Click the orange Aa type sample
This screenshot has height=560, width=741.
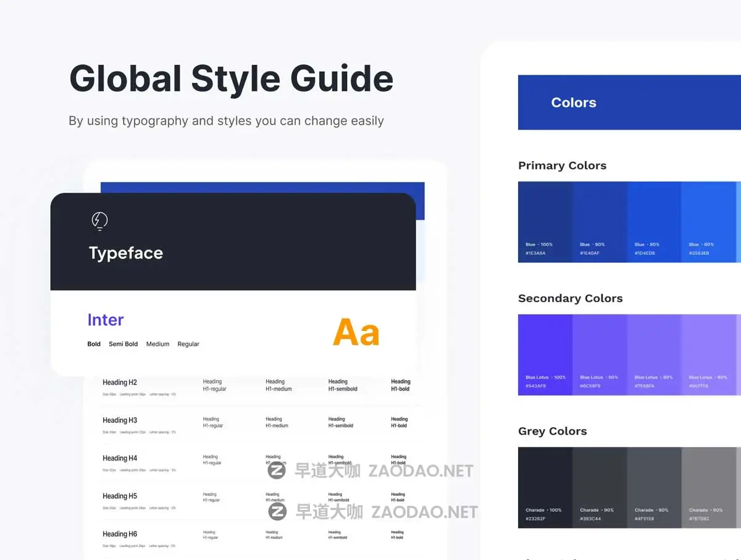(x=356, y=332)
